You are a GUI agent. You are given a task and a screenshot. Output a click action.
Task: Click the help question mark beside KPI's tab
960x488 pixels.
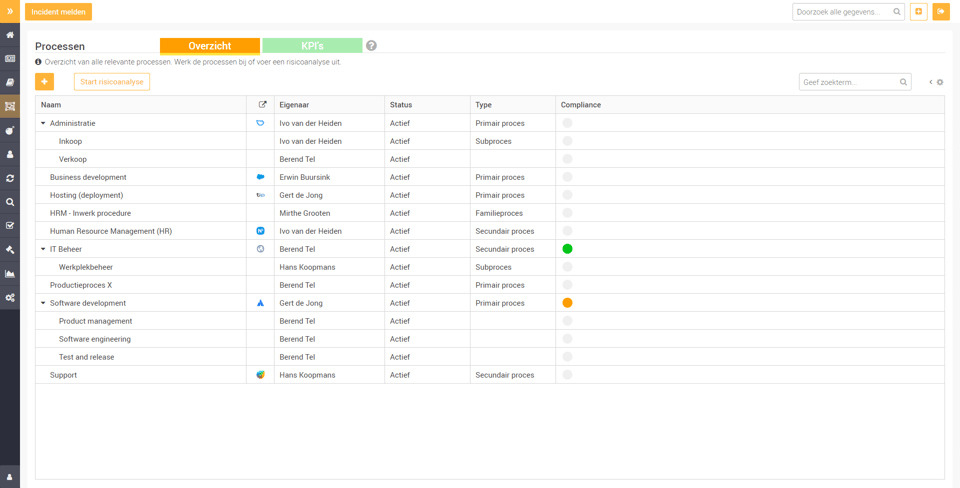click(x=371, y=46)
